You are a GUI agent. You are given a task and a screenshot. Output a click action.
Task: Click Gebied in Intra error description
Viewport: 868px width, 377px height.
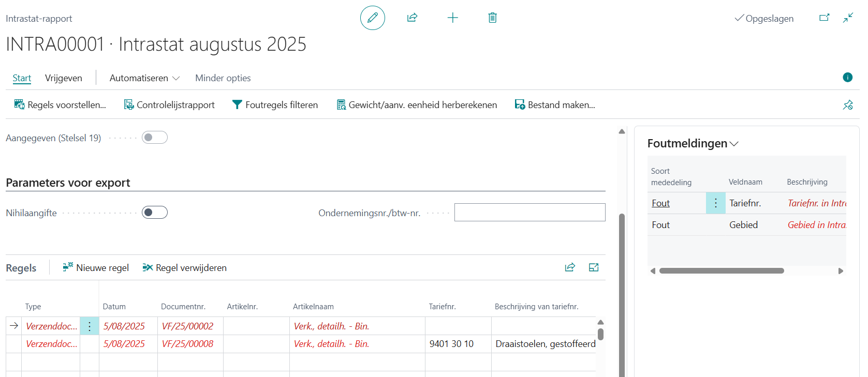coord(817,225)
